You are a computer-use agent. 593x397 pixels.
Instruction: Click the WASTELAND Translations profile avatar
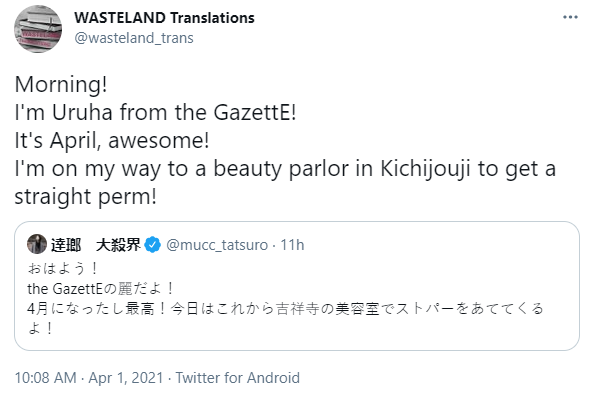(38, 29)
